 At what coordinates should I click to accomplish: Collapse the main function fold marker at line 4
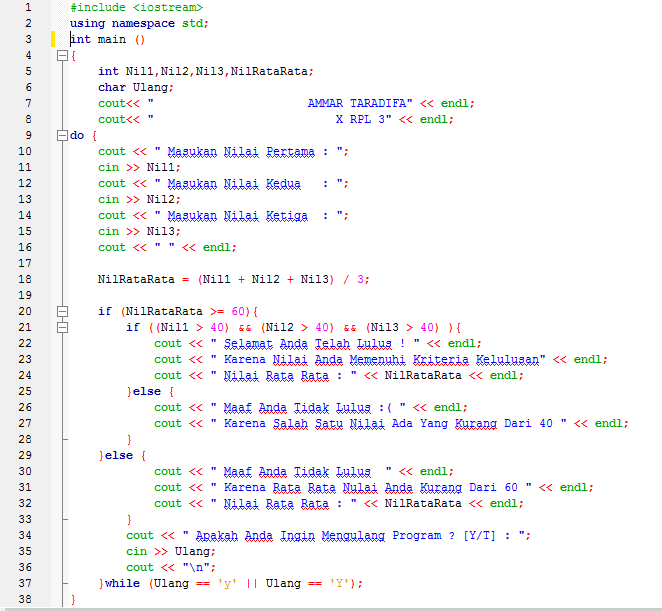coord(62,55)
